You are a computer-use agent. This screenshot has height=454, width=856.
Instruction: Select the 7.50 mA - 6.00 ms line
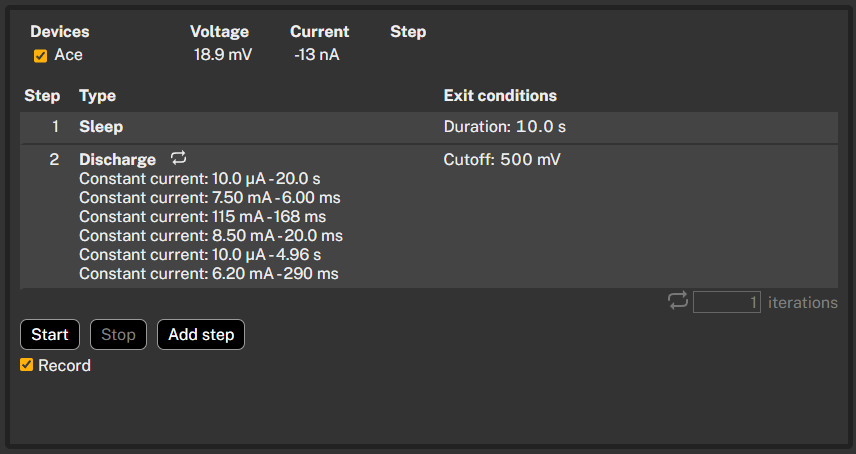tap(210, 198)
